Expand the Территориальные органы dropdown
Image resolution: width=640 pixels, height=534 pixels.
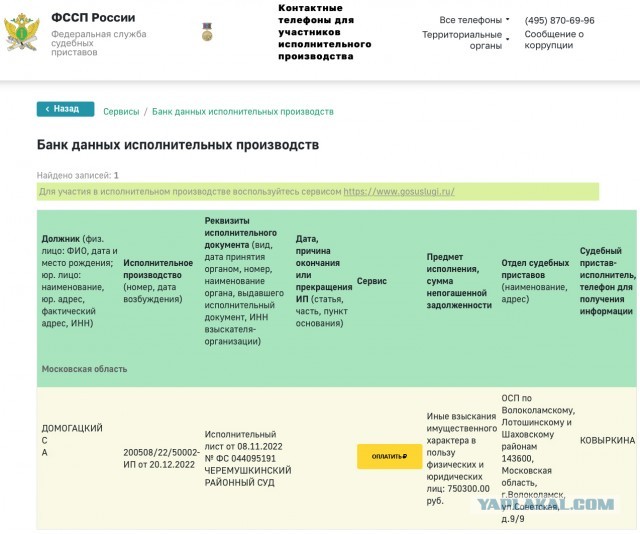coord(466,40)
